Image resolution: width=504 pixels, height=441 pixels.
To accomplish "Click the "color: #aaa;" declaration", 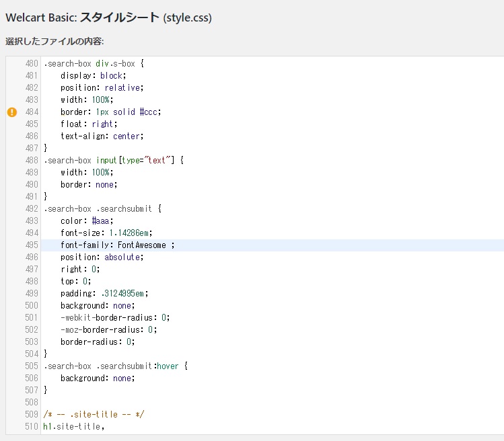I will [87, 221].
